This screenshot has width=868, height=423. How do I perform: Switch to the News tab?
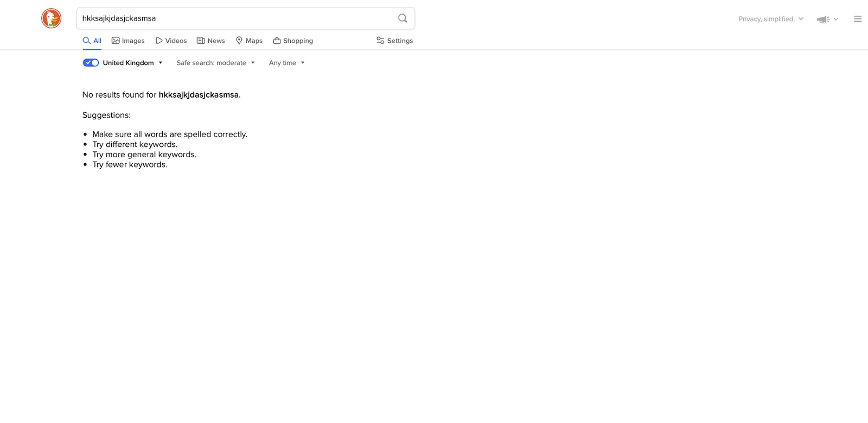pos(210,41)
